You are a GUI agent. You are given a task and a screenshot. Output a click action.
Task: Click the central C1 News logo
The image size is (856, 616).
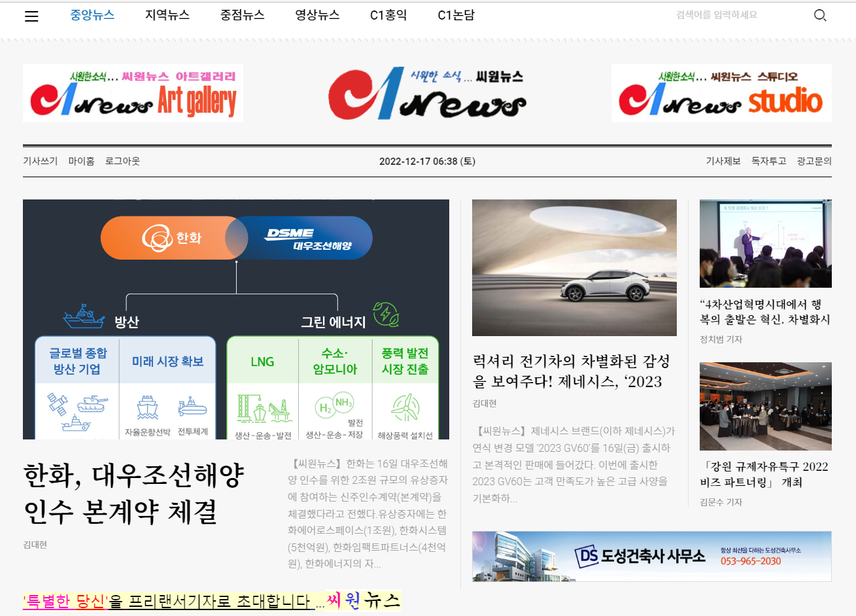(427, 93)
